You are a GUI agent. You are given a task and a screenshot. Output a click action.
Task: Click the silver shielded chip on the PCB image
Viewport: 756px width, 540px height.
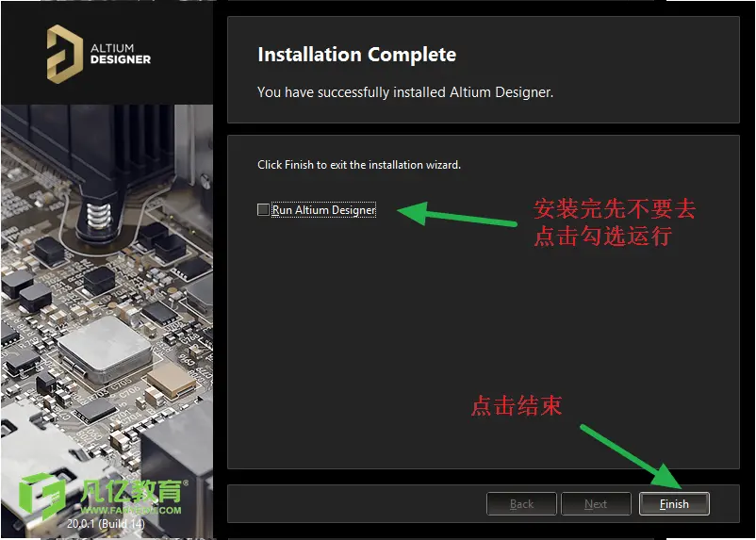106,350
